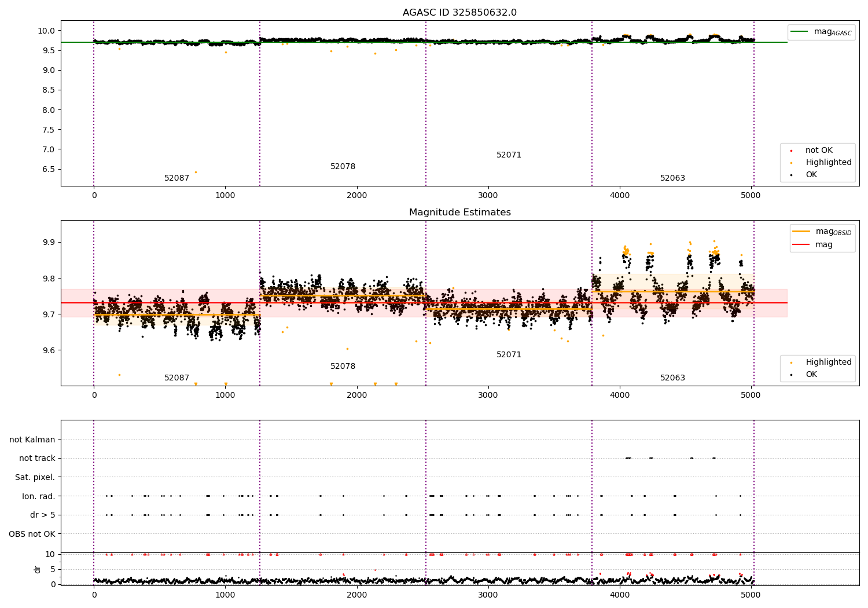Select the 'OBS not OK' row label
Screen dimensions: 868x608
click(x=32, y=534)
